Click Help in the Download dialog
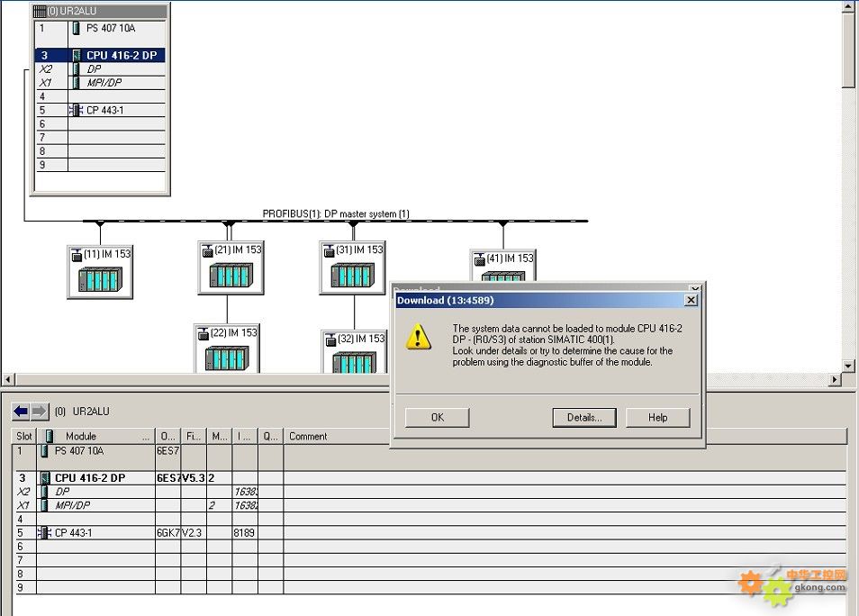The height and width of the screenshot is (616, 859). [x=657, y=418]
